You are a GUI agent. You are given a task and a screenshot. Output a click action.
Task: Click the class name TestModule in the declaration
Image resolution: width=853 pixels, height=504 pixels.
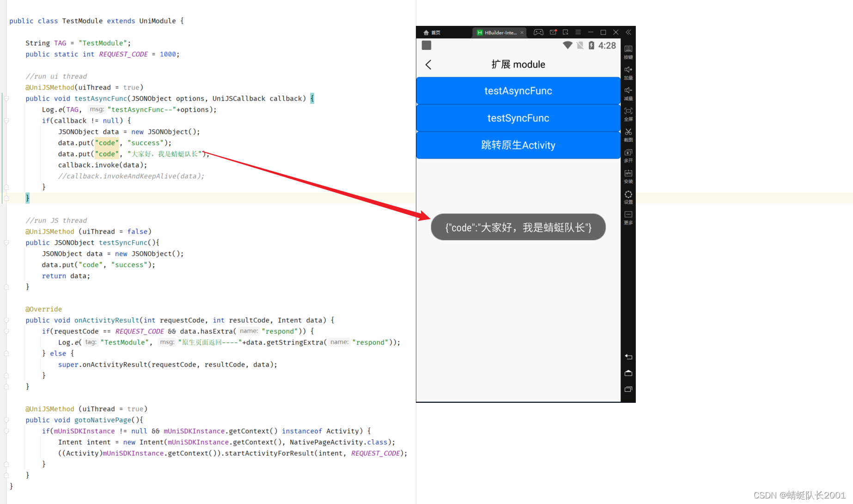82,21
